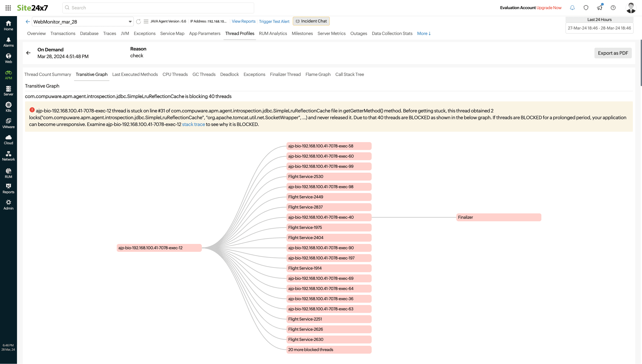This screenshot has height=364, width=642.
Task: Open the apps grid launcher
Action: pos(8,8)
